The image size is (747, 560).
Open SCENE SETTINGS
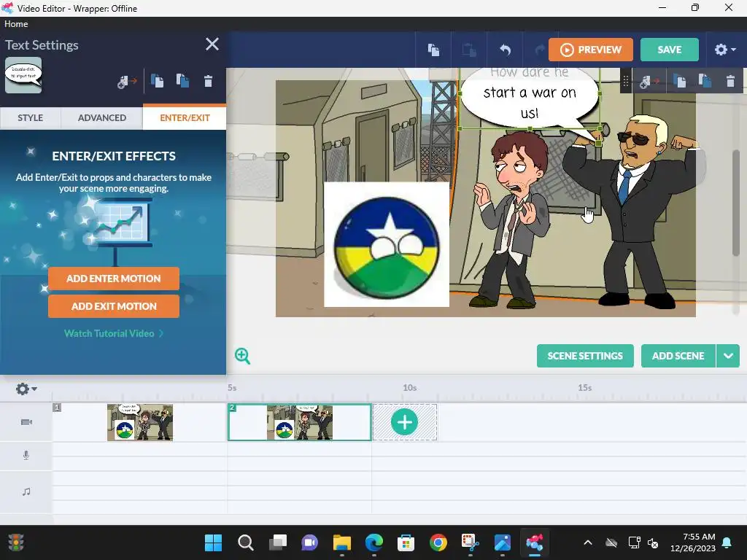[x=585, y=356]
